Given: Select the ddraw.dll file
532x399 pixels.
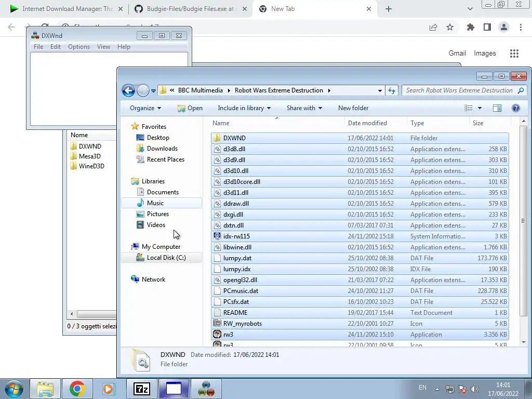Looking at the screenshot, I should click(x=360, y=204).
